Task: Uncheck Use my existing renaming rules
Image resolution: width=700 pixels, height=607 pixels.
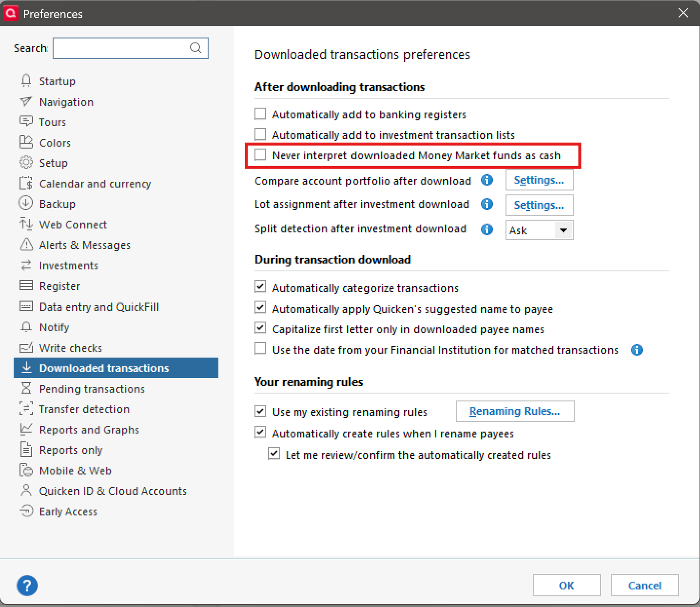Action: pos(261,412)
